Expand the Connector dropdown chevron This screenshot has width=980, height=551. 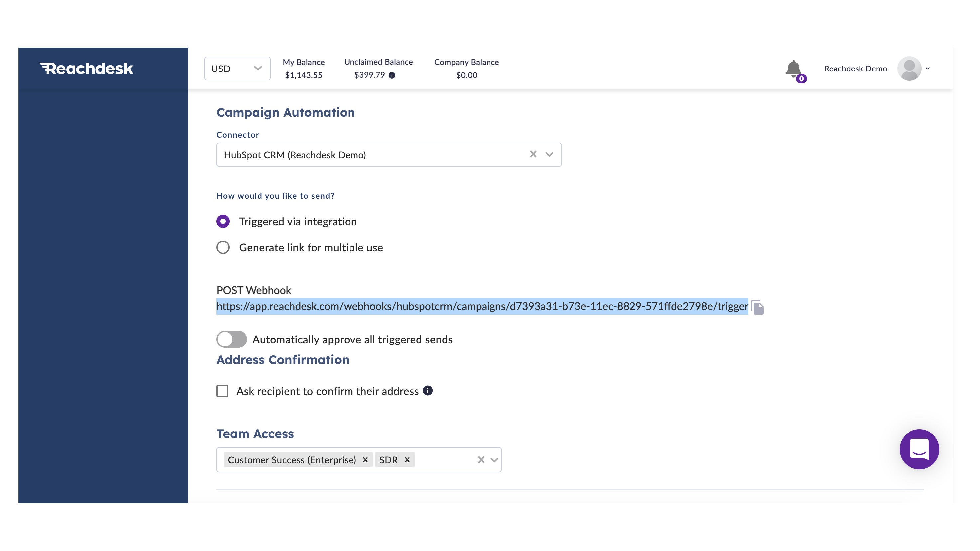(549, 154)
